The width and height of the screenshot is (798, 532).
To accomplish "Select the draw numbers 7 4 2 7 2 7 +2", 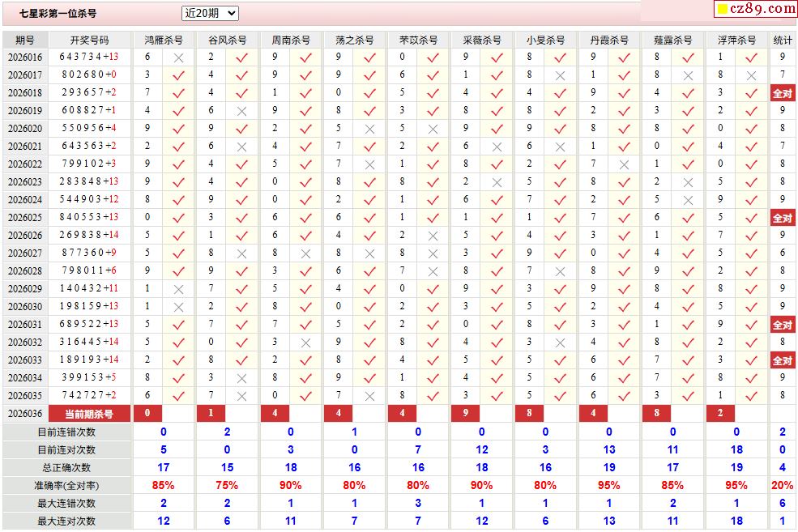I will [x=89, y=395].
